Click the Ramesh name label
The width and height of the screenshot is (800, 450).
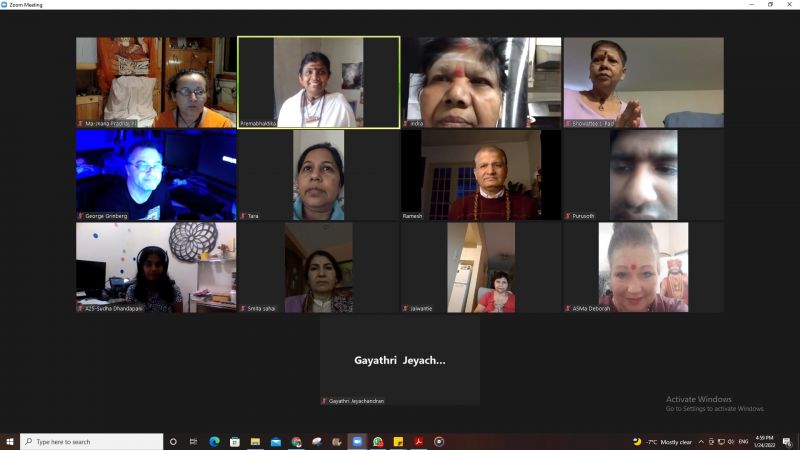412,216
